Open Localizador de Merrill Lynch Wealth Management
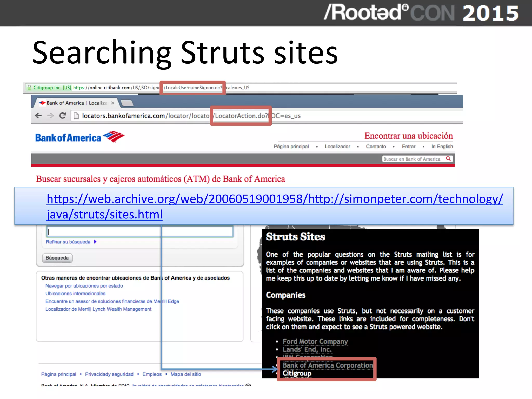The width and height of the screenshot is (532, 399). click(x=98, y=309)
